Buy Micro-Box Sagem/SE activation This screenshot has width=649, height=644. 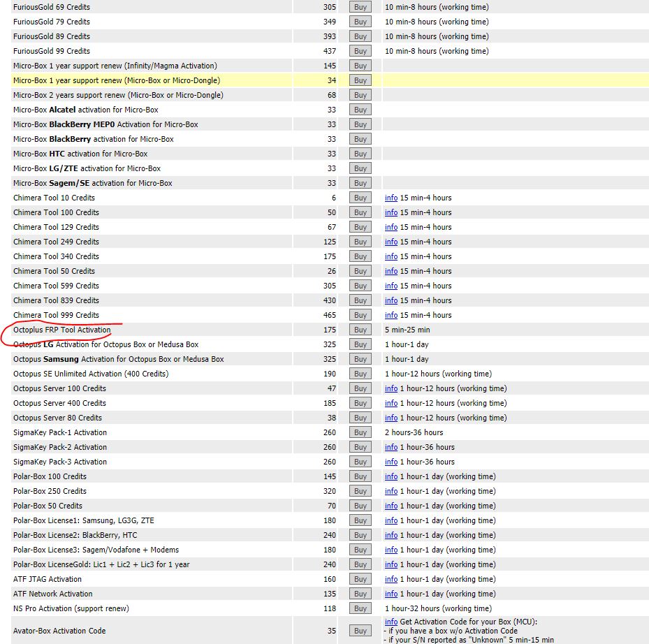pos(360,183)
